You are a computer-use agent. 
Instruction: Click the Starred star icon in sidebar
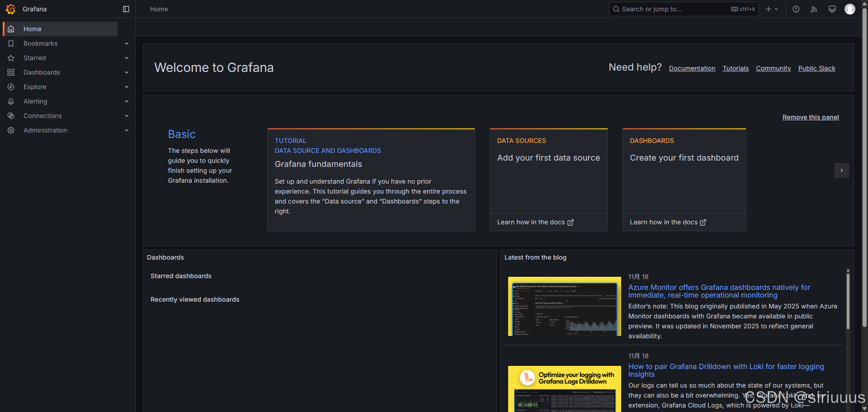11,58
